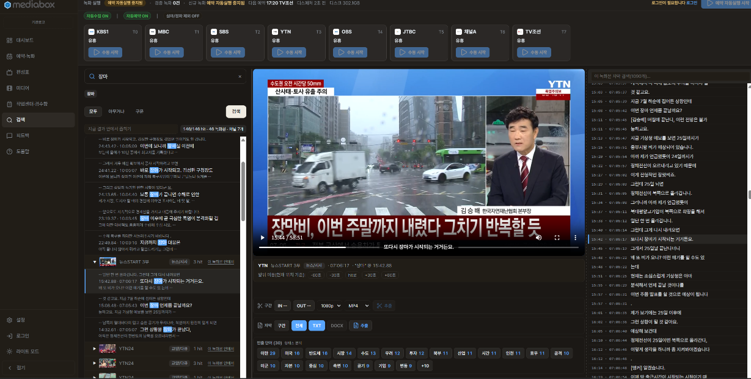Open the 편성표 TV schedule sidebar icon

click(10, 72)
